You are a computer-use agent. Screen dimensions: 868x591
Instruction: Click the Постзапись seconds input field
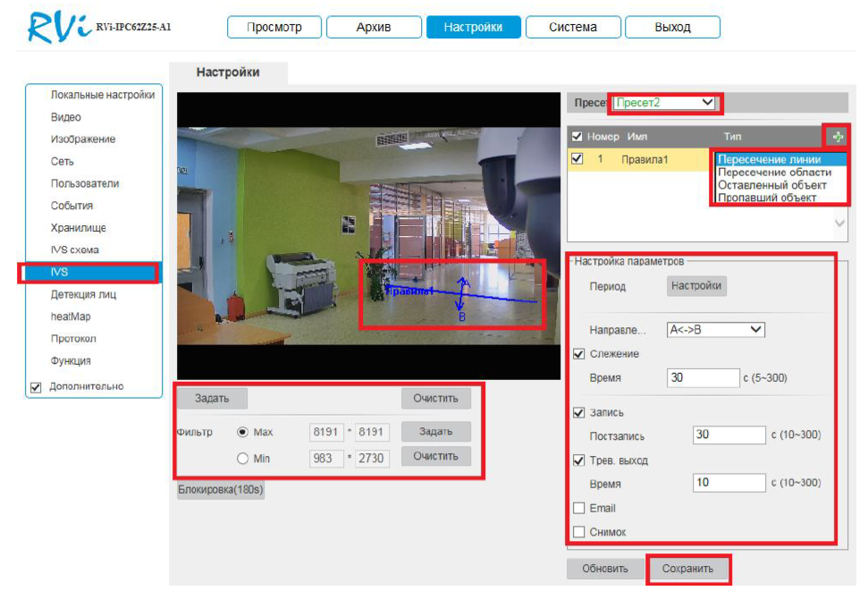(729, 435)
